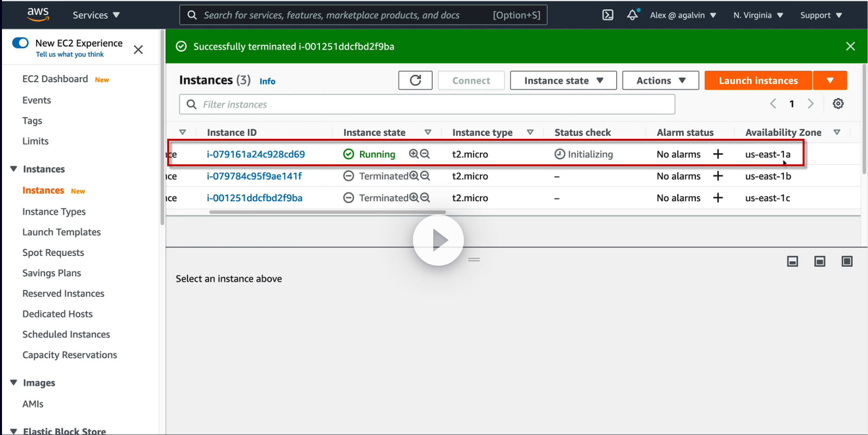Click the table horizontal scrollbar
The height and width of the screenshot is (435, 868).
[x=328, y=212]
